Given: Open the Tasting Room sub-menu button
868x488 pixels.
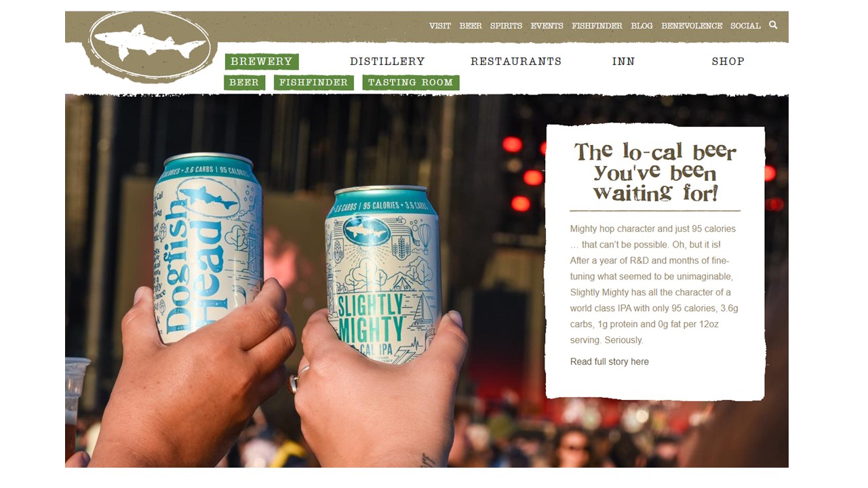Looking at the screenshot, I should (x=411, y=83).
